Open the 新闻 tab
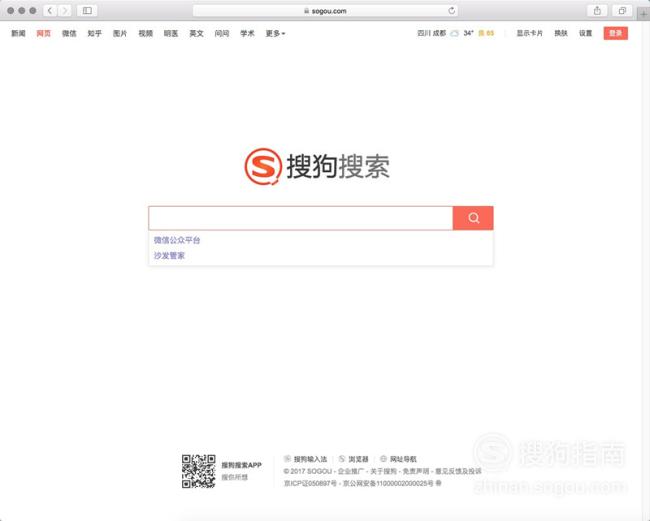Image resolution: width=650 pixels, height=521 pixels. pos(18,33)
